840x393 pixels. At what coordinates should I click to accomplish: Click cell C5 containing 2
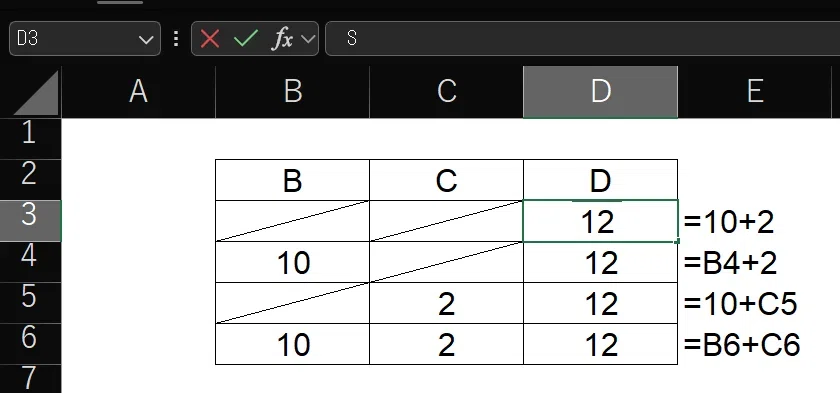[x=446, y=303]
